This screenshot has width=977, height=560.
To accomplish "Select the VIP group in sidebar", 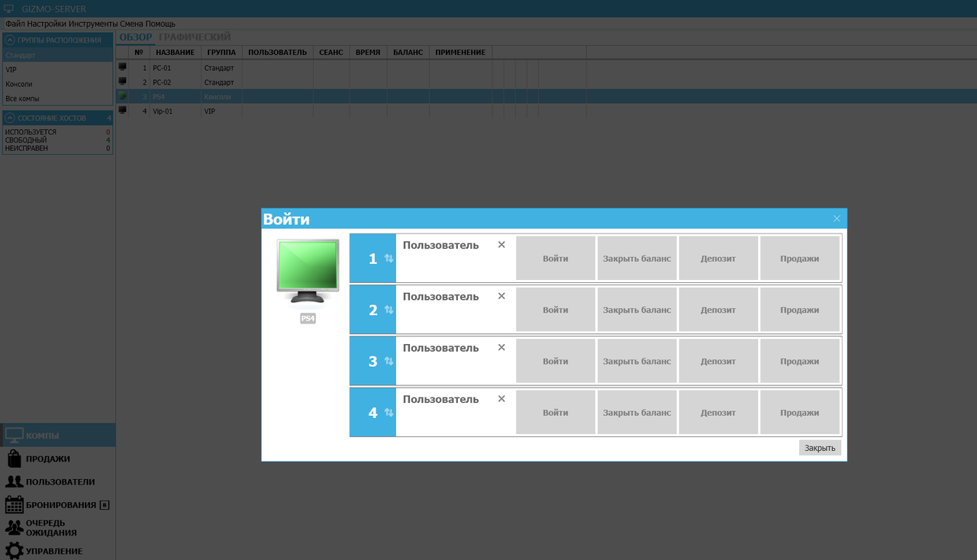I will [x=58, y=69].
